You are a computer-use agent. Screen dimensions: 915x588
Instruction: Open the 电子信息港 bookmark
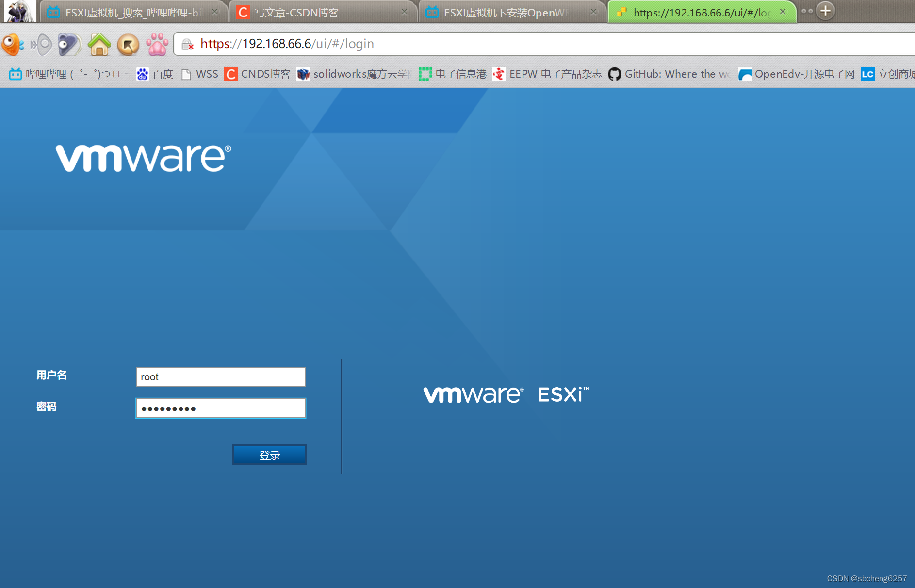(453, 74)
